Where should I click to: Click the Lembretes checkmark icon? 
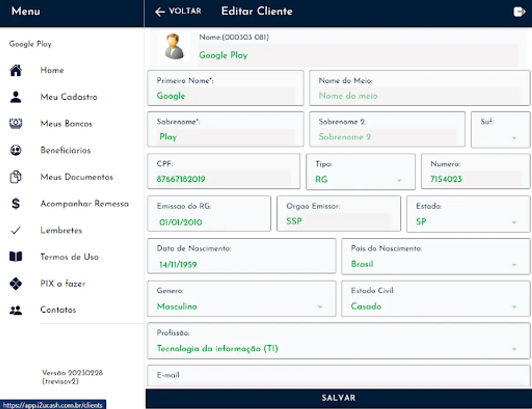[15, 230]
